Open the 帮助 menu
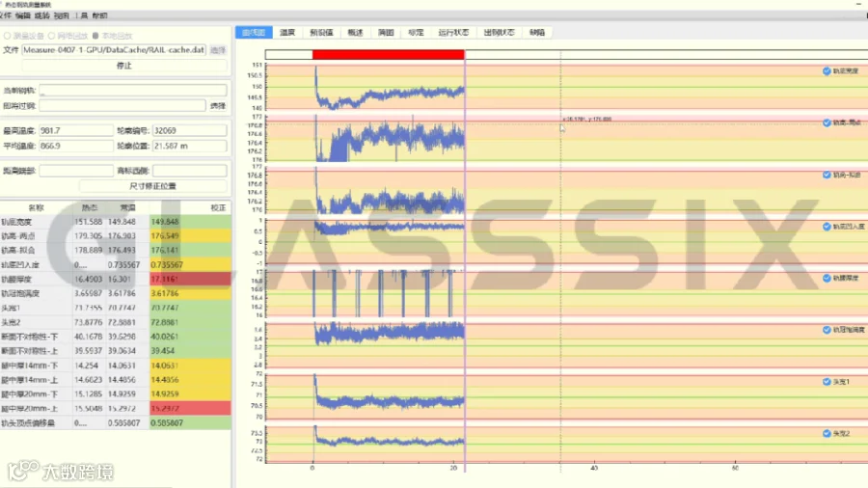868x488 pixels. tap(99, 15)
